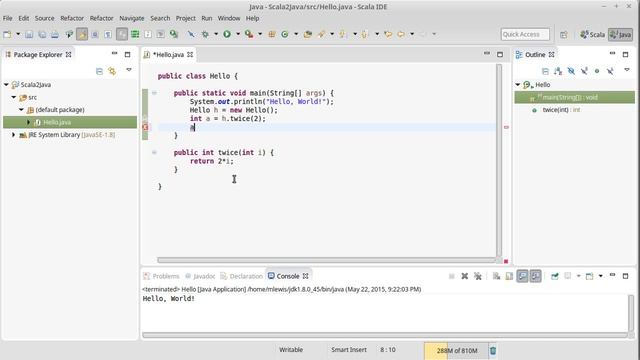This screenshot has width=640, height=360.
Task: Switch to the Java perspective
Action: click(620, 35)
